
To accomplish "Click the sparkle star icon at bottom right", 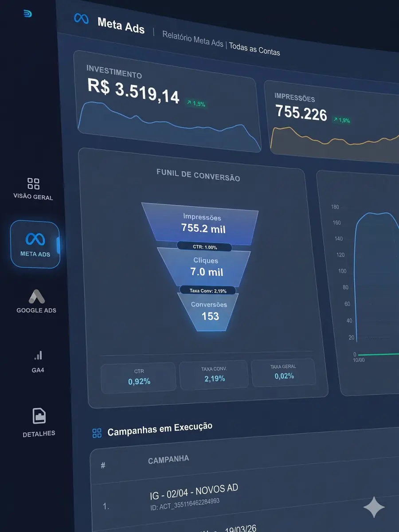I will coord(374,507).
